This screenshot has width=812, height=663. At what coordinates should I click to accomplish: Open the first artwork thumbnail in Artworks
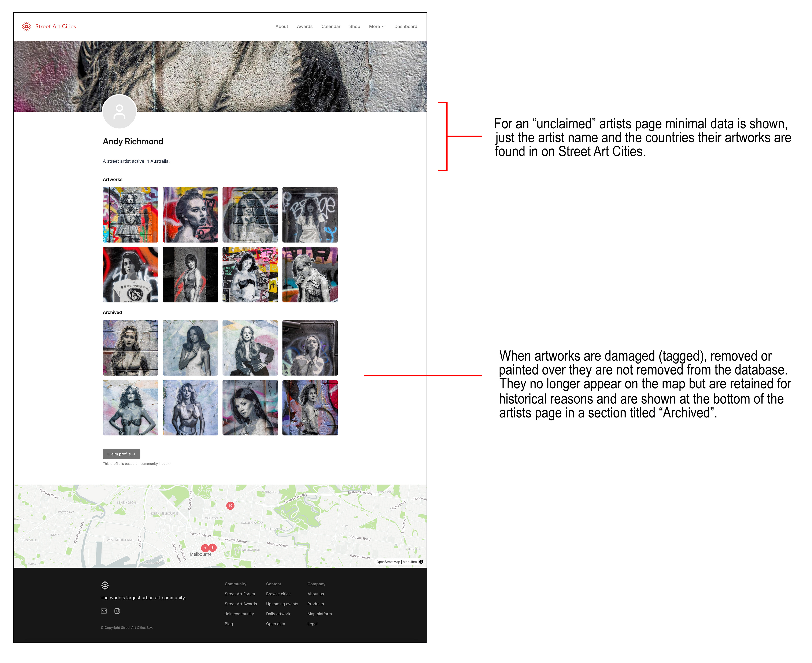click(130, 215)
